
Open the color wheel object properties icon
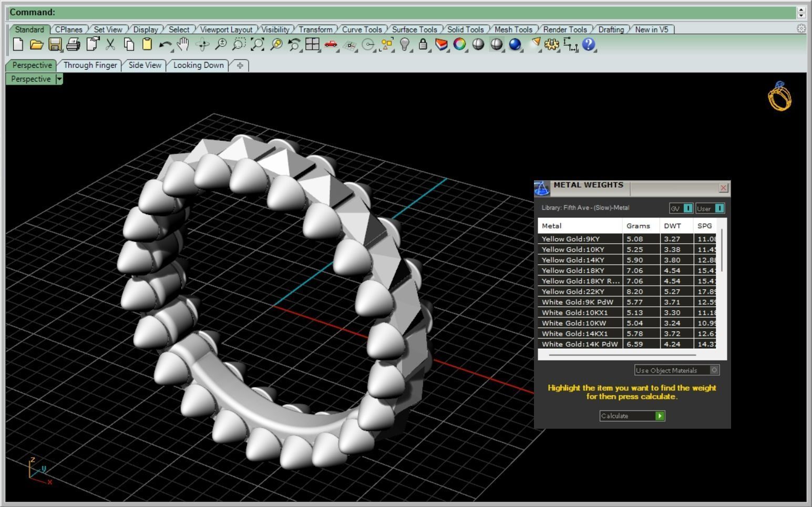pyautogui.click(x=460, y=45)
